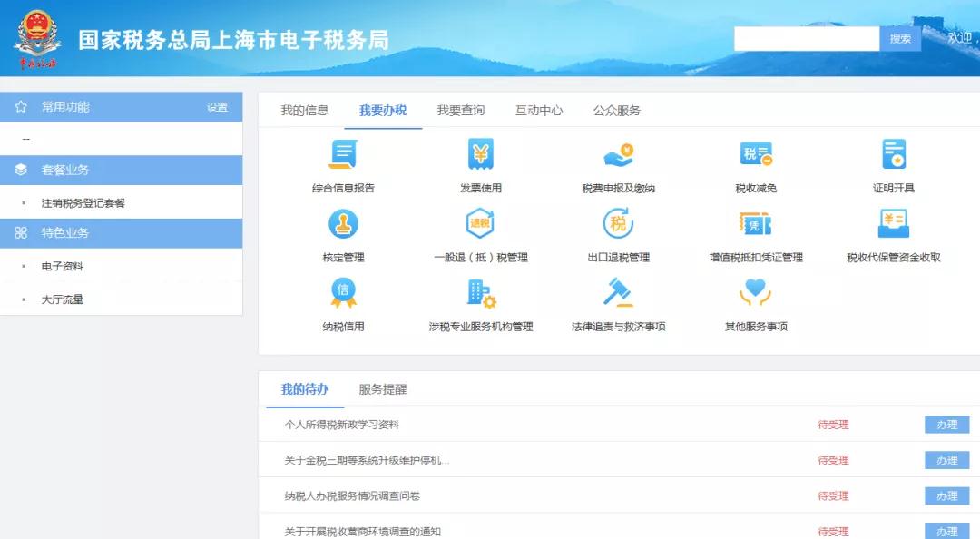Open the 证明开具 certificate icon
This screenshot has width=980, height=539.
[894, 155]
